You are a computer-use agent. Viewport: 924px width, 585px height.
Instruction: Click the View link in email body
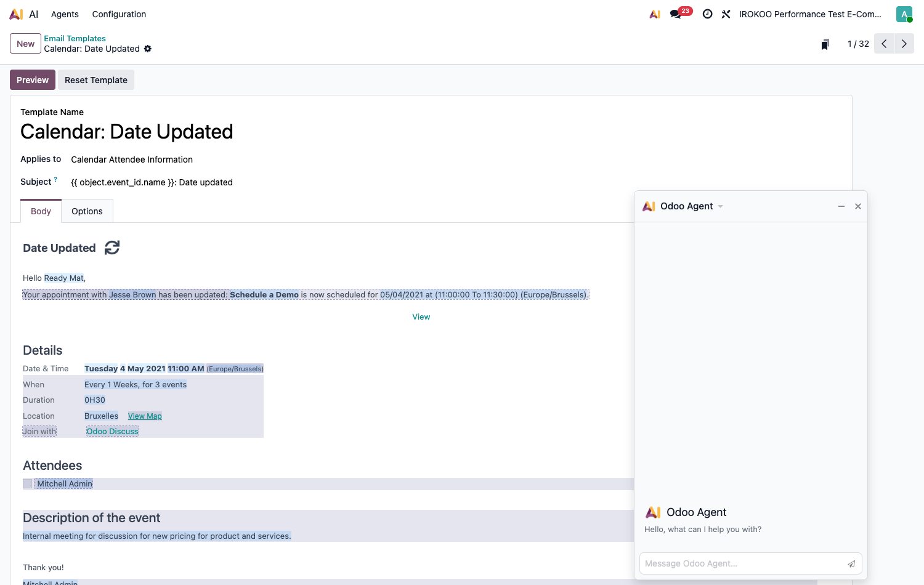pyautogui.click(x=421, y=317)
